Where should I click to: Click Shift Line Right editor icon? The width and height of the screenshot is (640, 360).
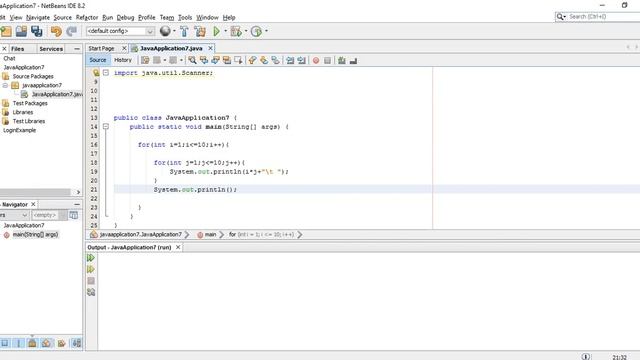point(302,60)
